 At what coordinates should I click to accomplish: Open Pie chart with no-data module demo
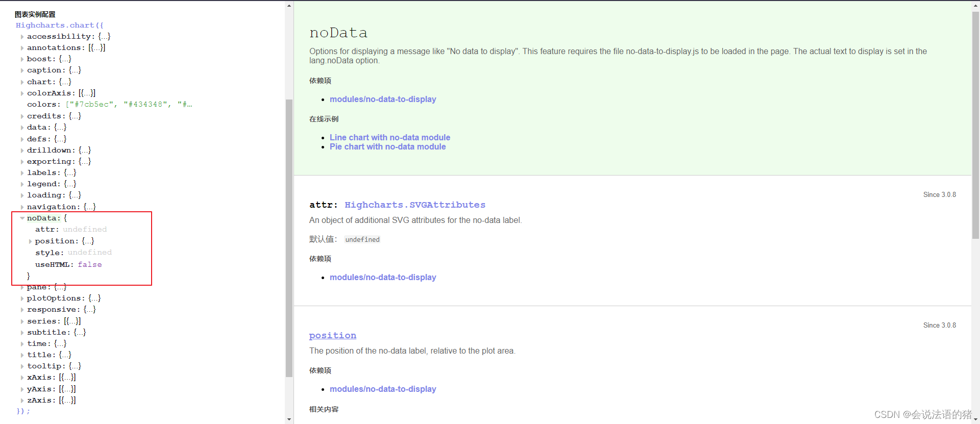(388, 146)
